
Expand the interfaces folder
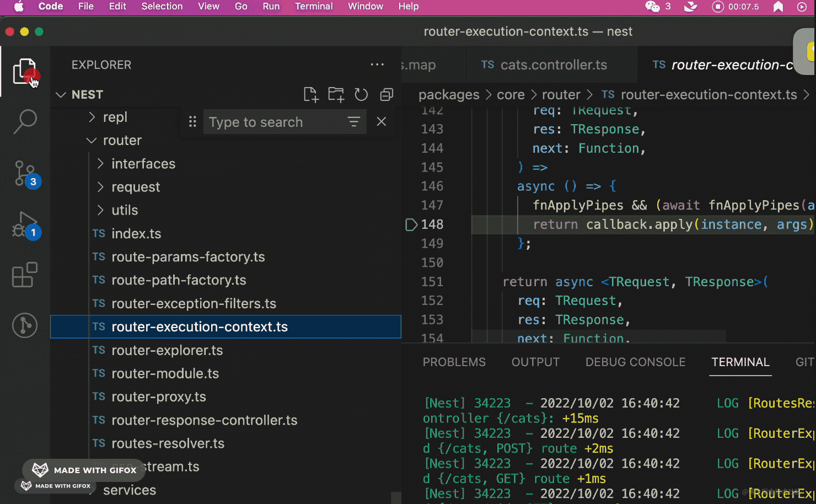coord(100,164)
